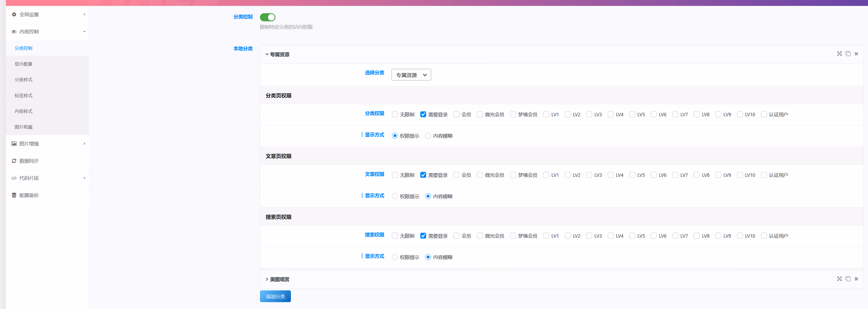Open the 标签样式 submenu item
The height and width of the screenshot is (309, 868).
[47, 96]
